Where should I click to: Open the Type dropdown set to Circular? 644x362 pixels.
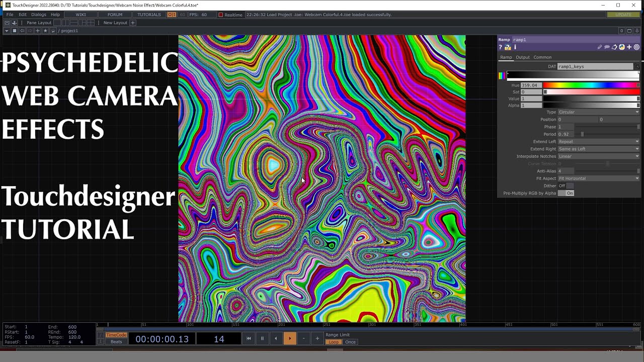point(599,112)
